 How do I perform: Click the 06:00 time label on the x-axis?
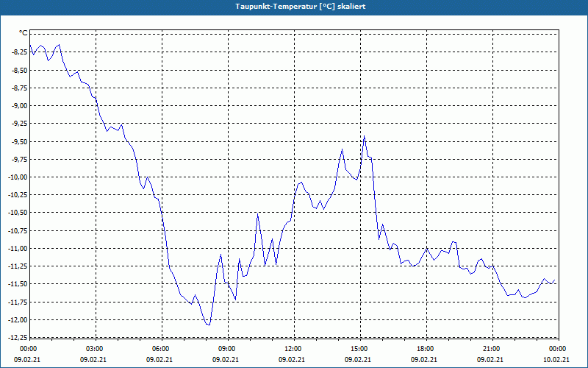[162, 349]
